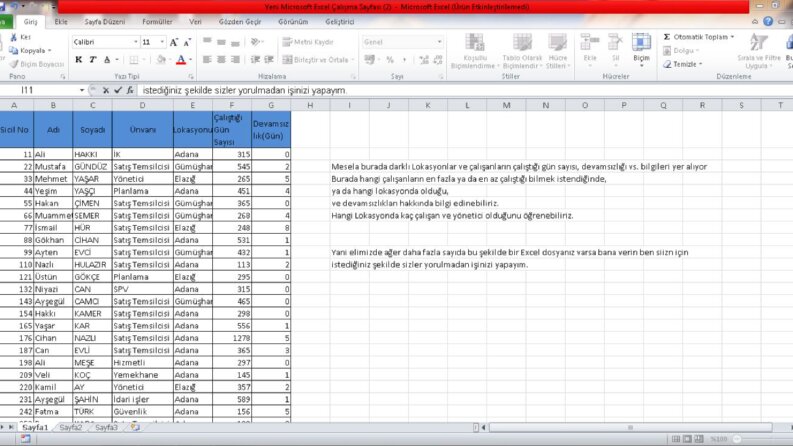Decrease indent icon

255,60
